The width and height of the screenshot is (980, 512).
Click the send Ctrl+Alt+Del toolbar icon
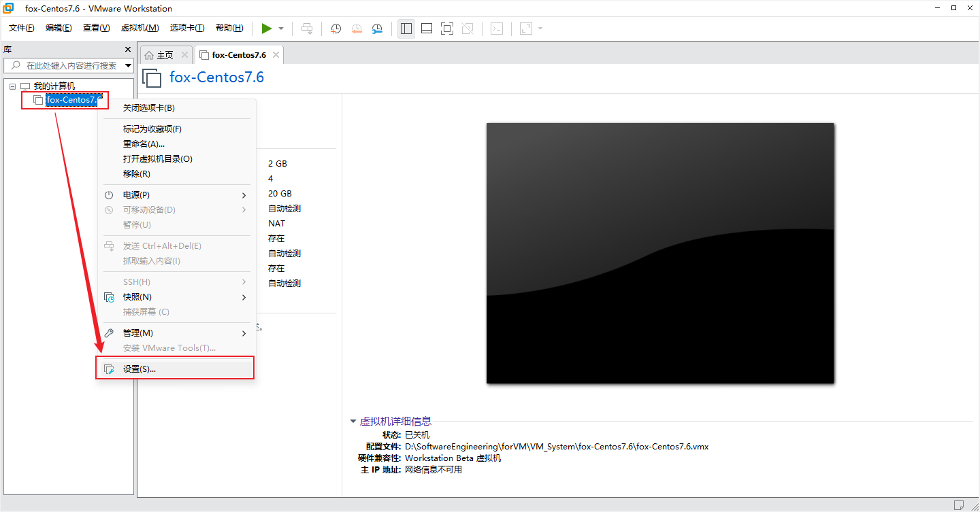(x=307, y=29)
